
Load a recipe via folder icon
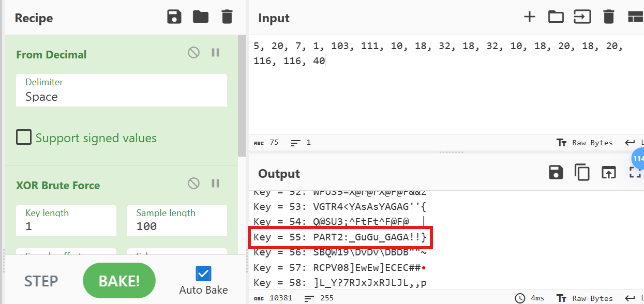201,17
